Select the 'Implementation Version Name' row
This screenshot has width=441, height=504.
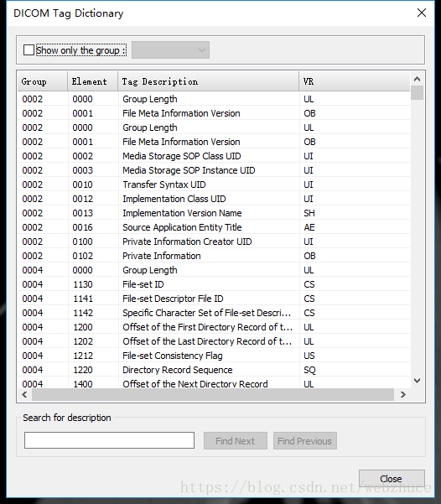[x=214, y=213]
